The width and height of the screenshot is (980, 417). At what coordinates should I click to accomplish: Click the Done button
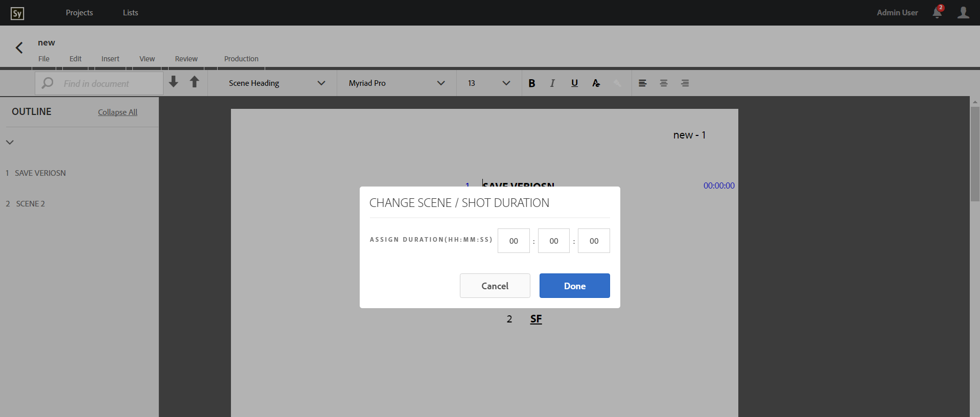click(x=575, y=286)
